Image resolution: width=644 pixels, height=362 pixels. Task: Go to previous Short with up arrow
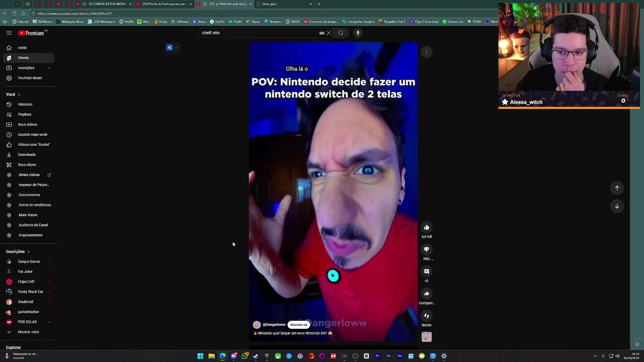coord(617,188)
